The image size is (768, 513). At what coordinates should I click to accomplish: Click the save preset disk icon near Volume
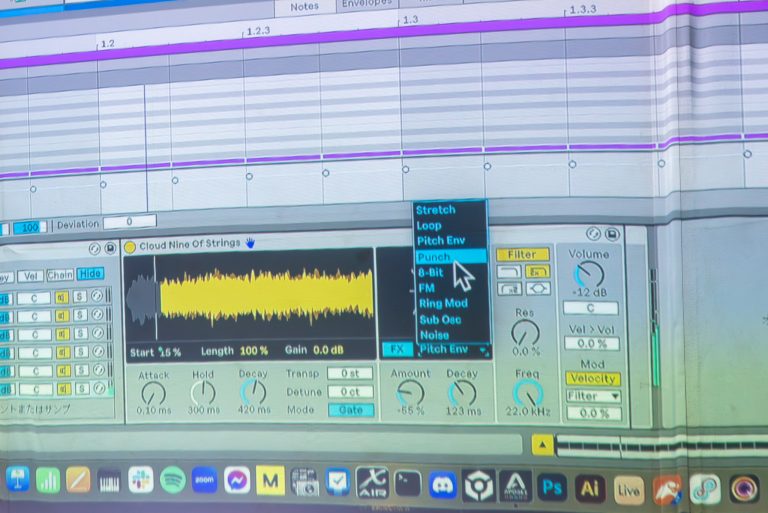point(612,234)
